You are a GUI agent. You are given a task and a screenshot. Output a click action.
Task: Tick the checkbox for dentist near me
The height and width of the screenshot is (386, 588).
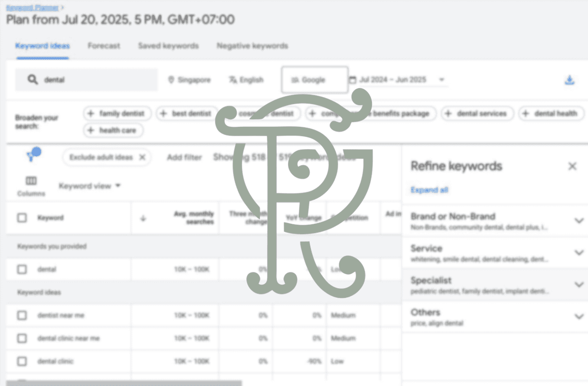(x=22, y=315)
